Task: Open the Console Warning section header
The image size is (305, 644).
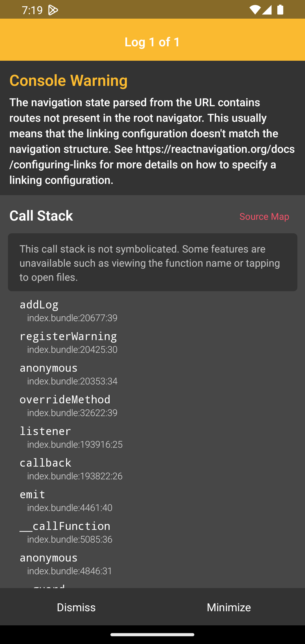Action: (68, 80)
